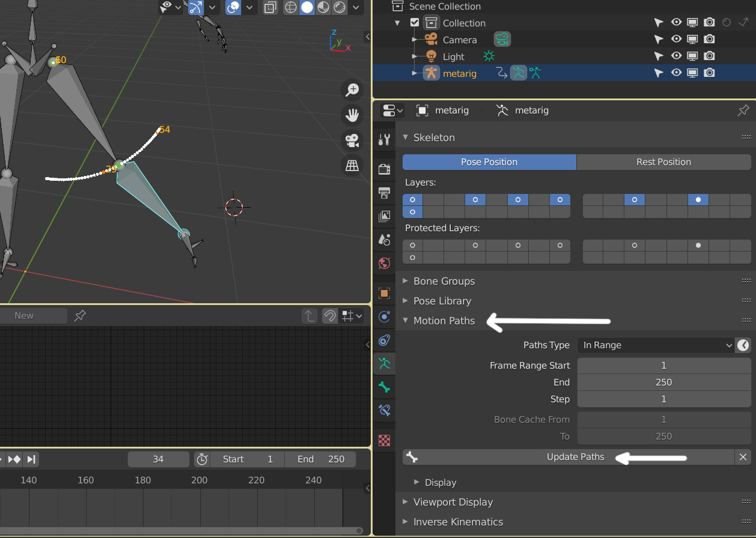Image resolution: width=756 pixels, height=538 pixels.
Task: Open the gizmo options dropdown arrow
Action: tap(212, 7)
